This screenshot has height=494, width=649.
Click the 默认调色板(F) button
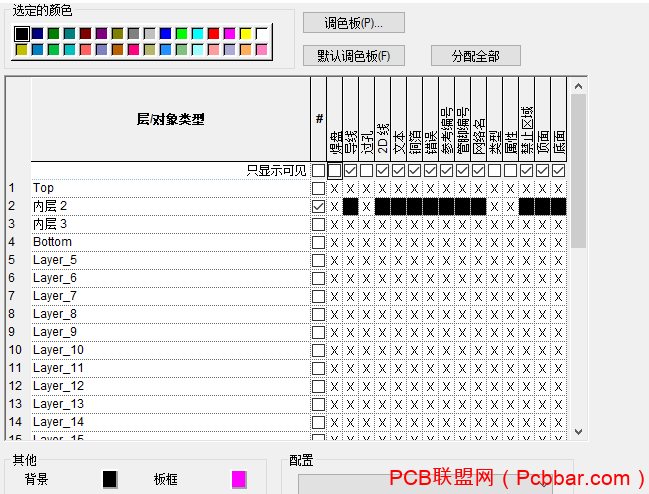(354, 55)
